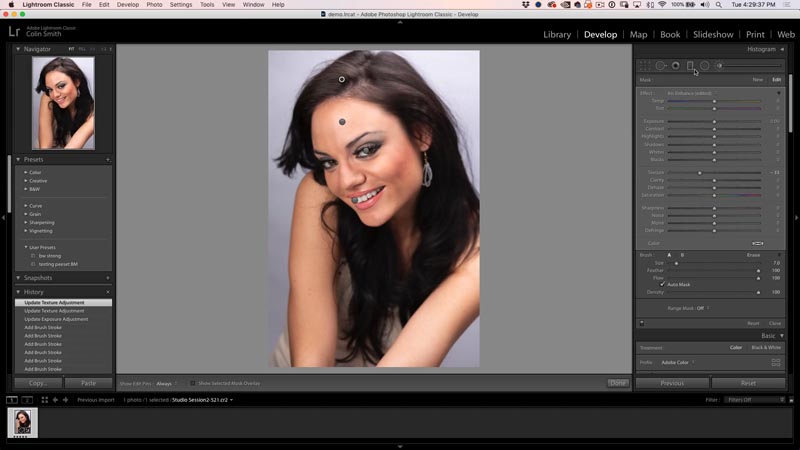Enable Show Selected Mask Overlay checkbox
The width and height of the screenshot is (800, 450).
click(193, 383)
